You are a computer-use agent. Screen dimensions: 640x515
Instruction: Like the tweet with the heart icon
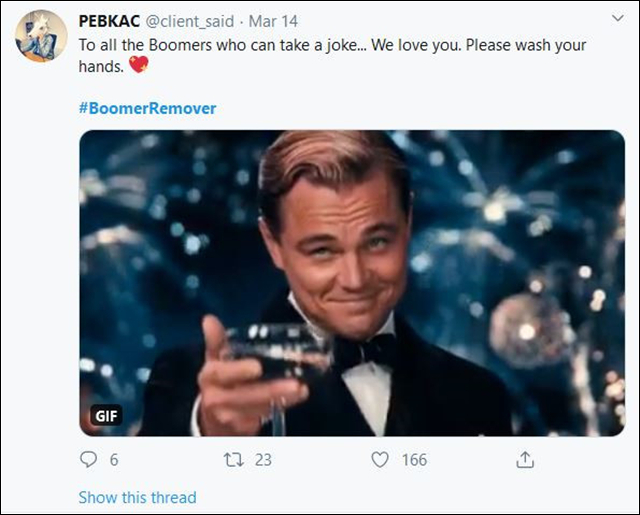click(x=380, y=459)
